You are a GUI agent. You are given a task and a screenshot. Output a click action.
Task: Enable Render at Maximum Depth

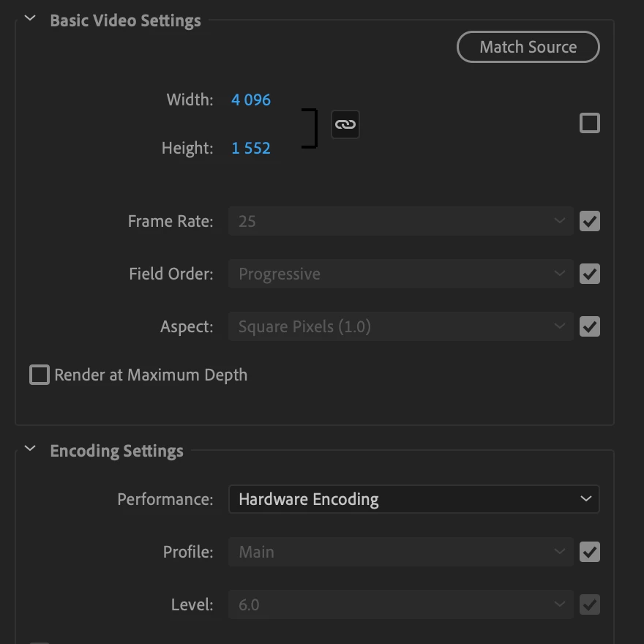point(40,375)
